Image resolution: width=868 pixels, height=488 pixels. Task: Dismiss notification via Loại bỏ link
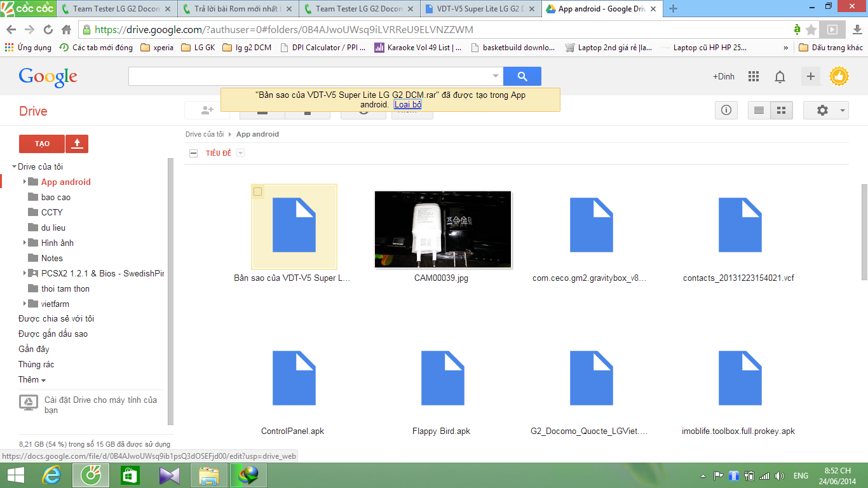pyautogui.click(x=407, y=104)
